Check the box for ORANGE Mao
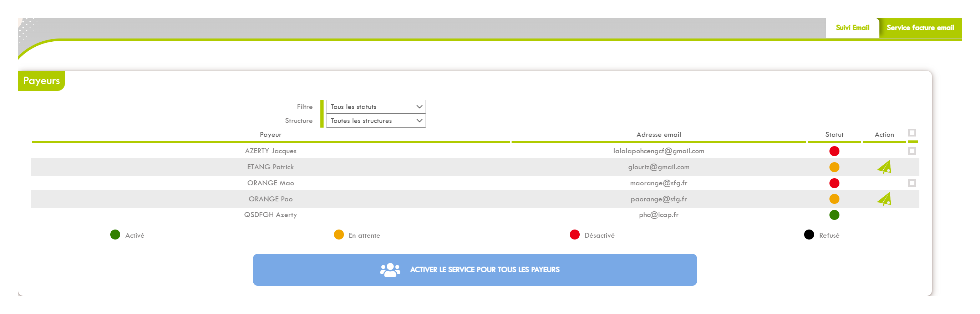Viewport: 980px width, 314px height. pos(912,183)
